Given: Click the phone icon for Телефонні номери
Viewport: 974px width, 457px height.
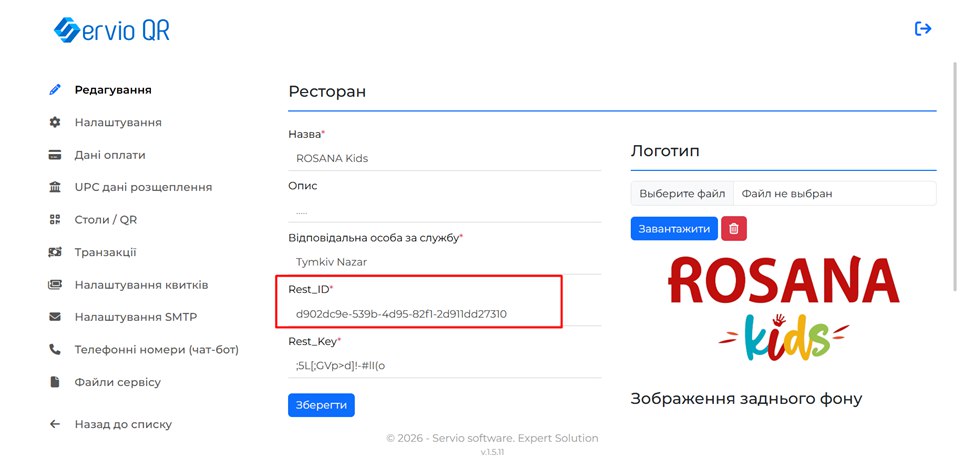Looking at the screenshot, I should (x=56, y=350).
